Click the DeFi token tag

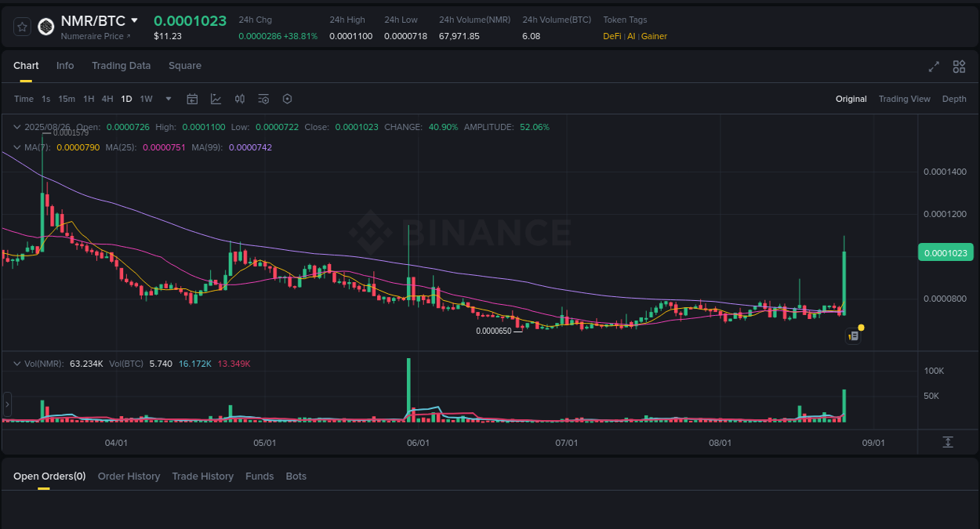[x=612, y=36]
